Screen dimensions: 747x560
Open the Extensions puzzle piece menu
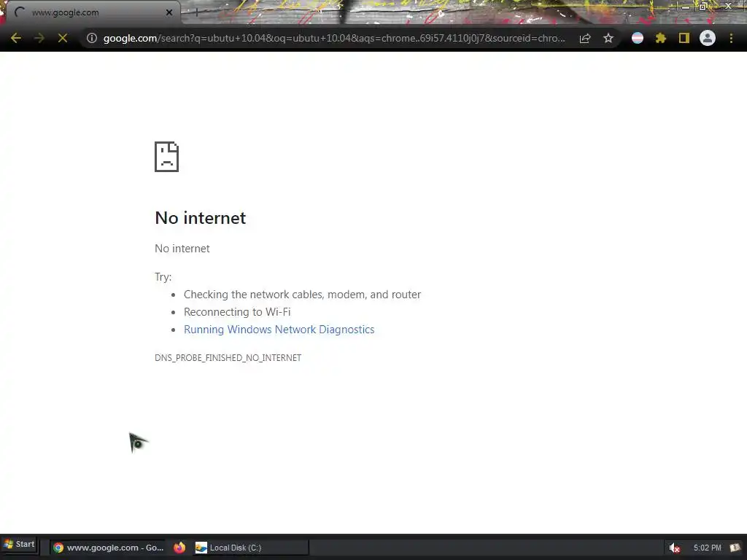pos(661,38)
